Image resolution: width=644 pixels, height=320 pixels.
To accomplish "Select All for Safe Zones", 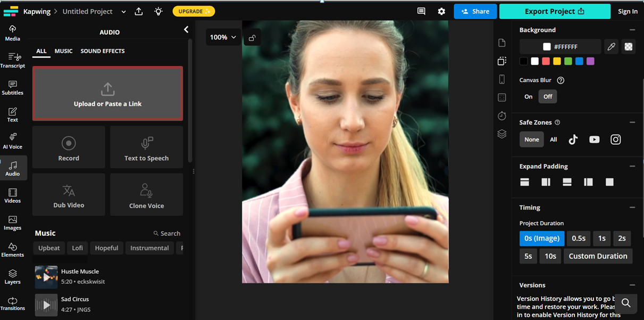I will [x=554, y=140].
